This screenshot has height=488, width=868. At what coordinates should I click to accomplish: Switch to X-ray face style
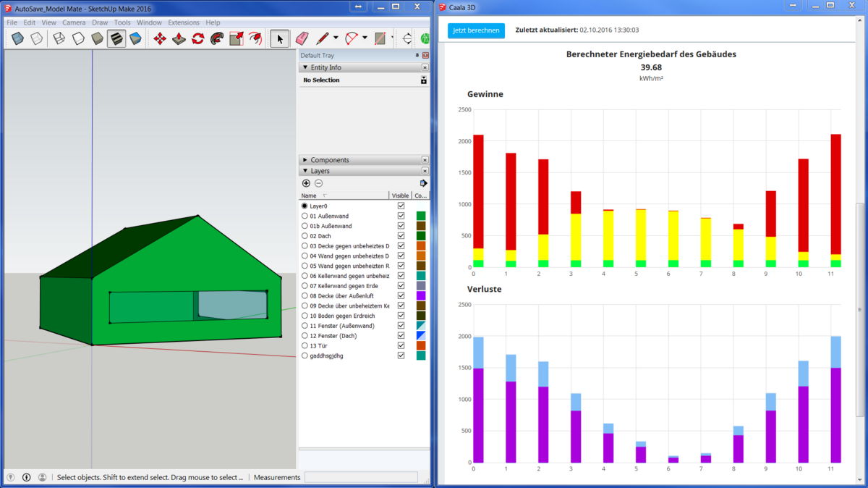18,38
